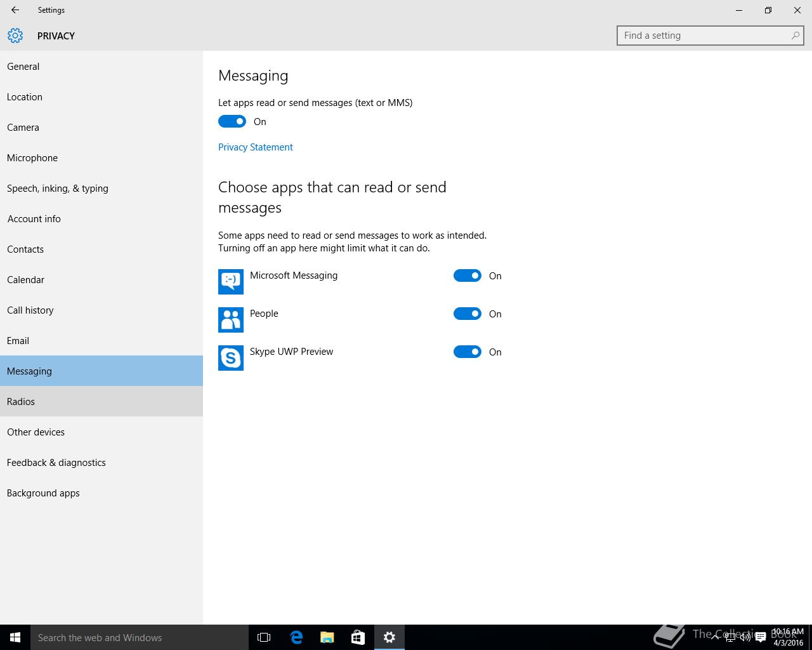Open Contacts privacy section
Screen dimensions: 812x650
[101, 249]
